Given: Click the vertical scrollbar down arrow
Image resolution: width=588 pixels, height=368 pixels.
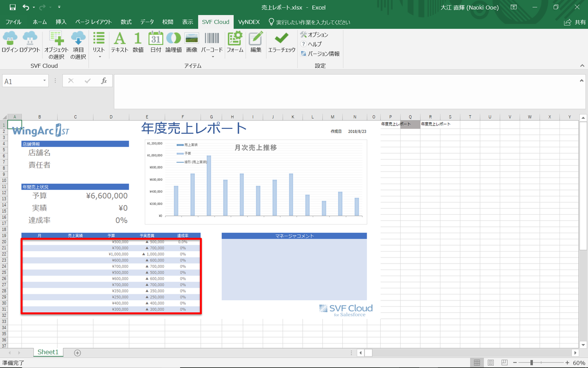Looking at the screenshot, I should [x=583, y=344].
